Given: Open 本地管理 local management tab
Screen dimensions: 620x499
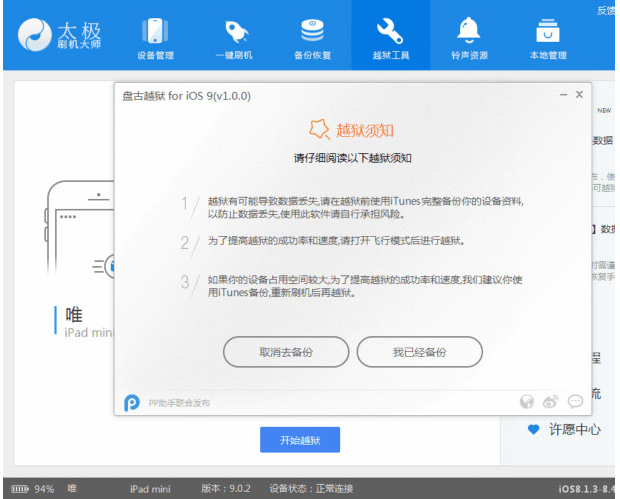Looking at the screenshot, I should [548, 38].
